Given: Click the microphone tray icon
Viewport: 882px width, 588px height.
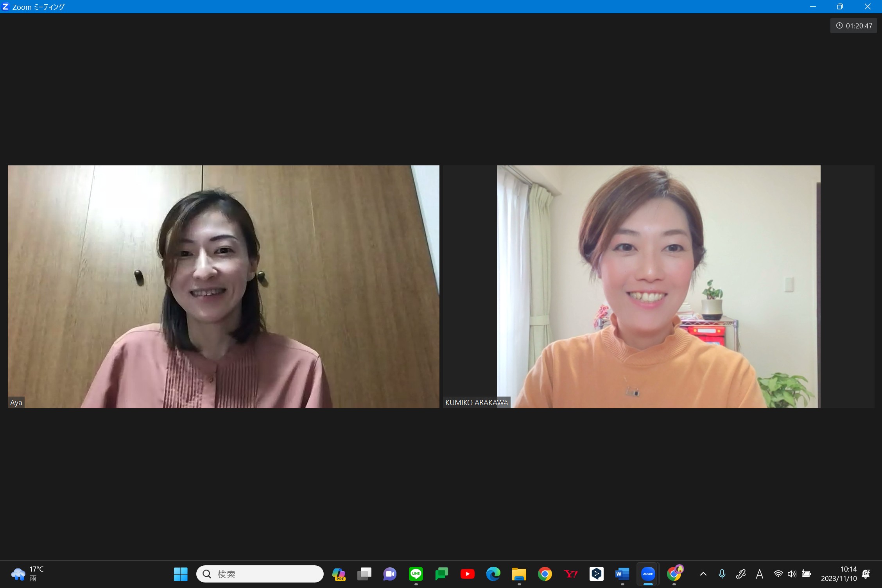Looking at the screenshot, I should point(722,574).
